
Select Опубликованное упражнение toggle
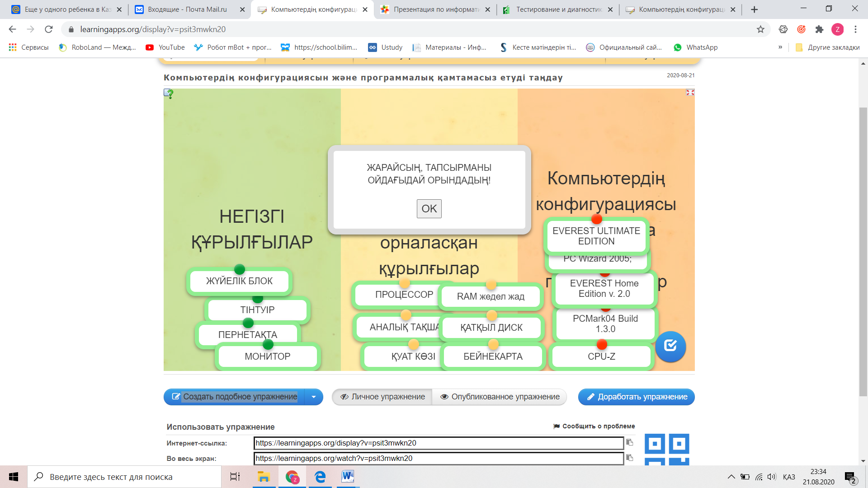[500, 397]
